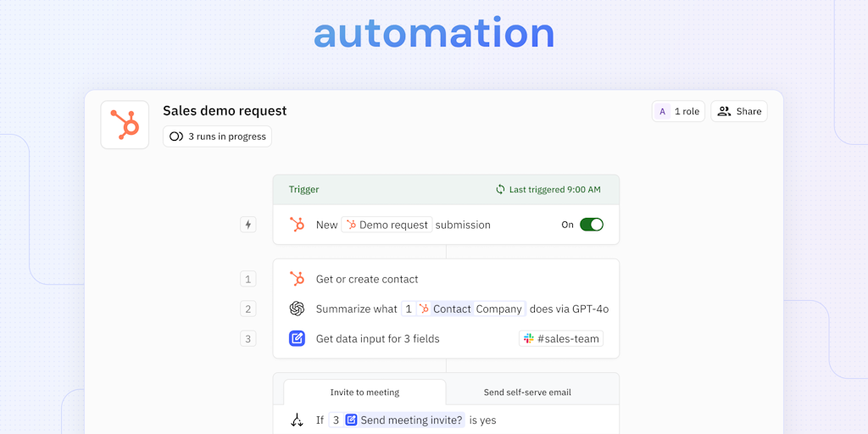Image resolution: width=868 pixels, height=434 pixels.
Task: Switch to Send self-serve email tab
Action: [x=527, y=392]
